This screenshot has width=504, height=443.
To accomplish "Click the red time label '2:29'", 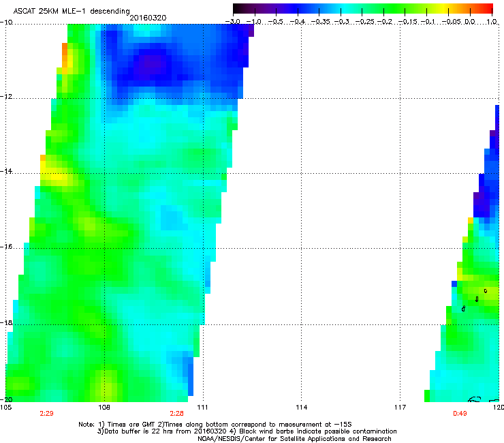I will coord(46,414).
